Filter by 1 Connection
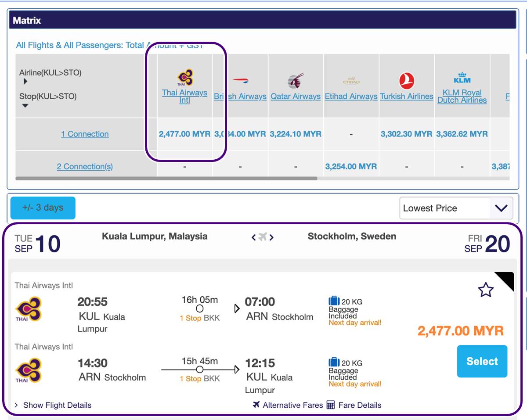This screenshot has height=420, width=527. click(x=85, y=134)
